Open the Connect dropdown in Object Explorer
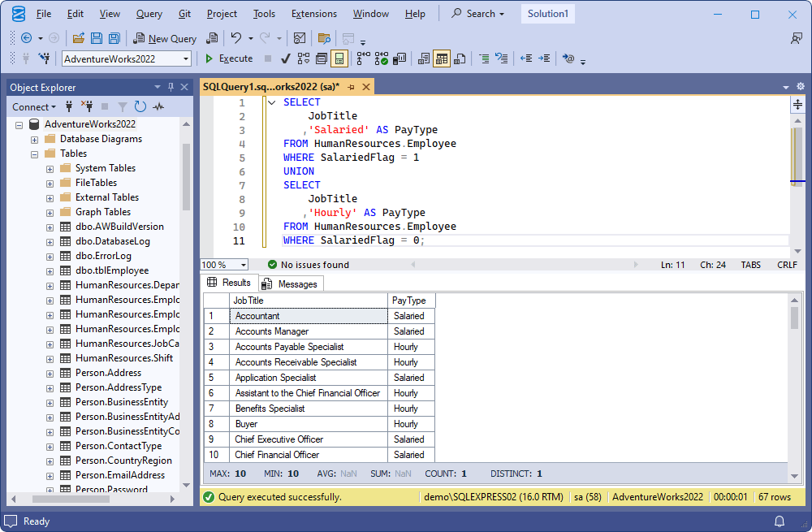Image resolution: width=812 pixels, height=532 pixels. [33, 106]
